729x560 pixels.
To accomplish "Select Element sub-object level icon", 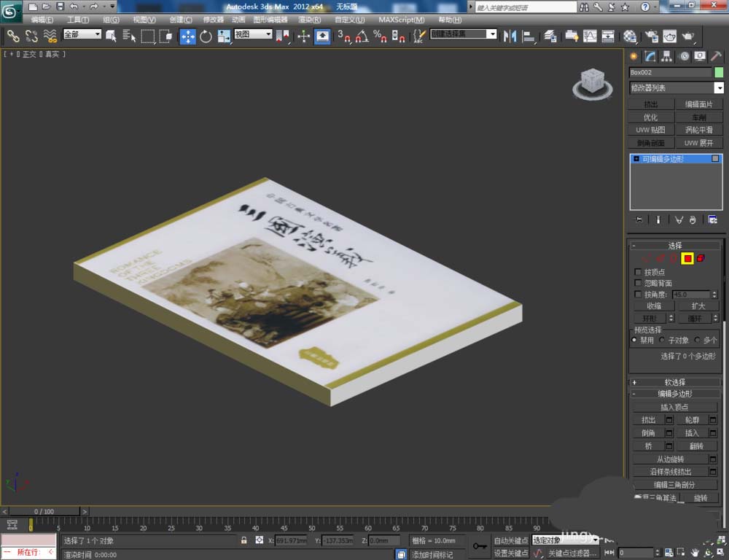I will pos(701,258).
